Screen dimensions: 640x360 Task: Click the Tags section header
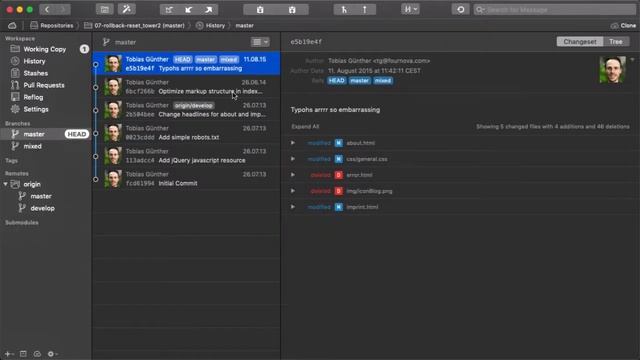(11, 161)
